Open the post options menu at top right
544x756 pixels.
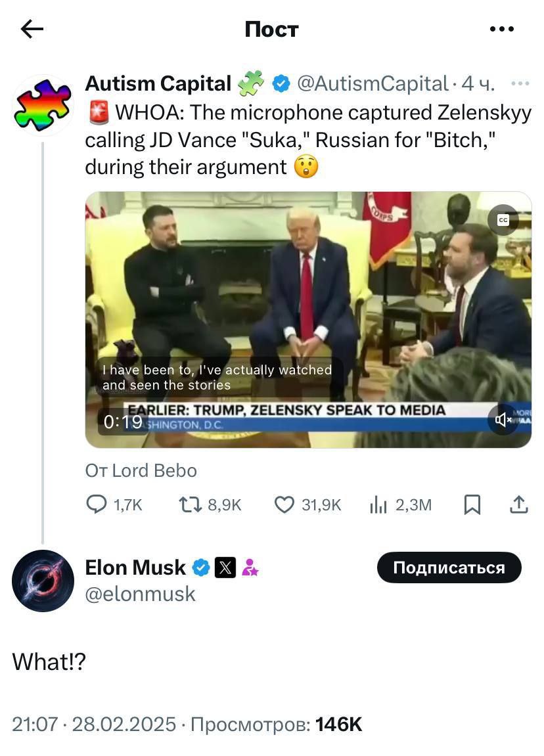[x=502, y=29]
